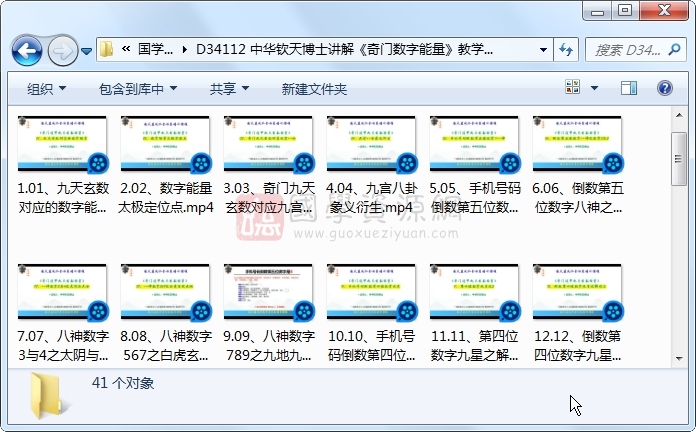Open the 共享 menu
696x432 pixels.
[229, 89]
